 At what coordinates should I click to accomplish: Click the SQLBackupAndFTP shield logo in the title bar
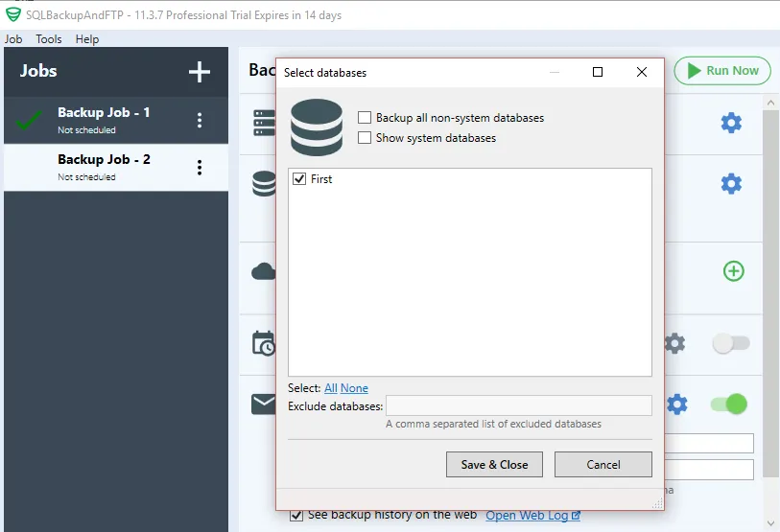point(13,14)
